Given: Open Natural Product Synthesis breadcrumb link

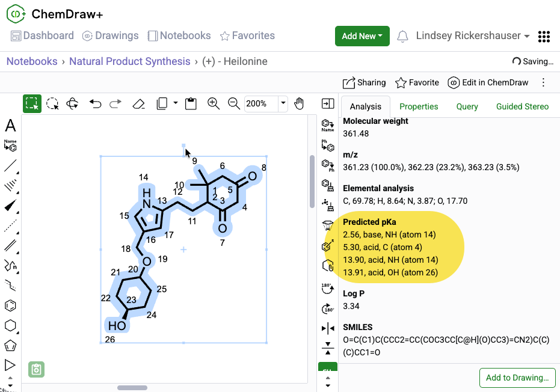Looking at the screenshot, I should pyautogui.click(x=129, y=61).
